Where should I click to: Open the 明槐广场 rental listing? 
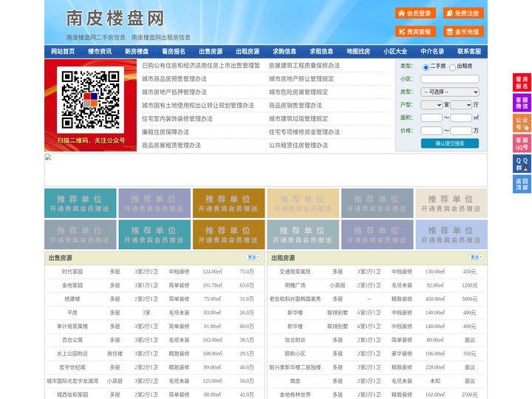[295, 285]
